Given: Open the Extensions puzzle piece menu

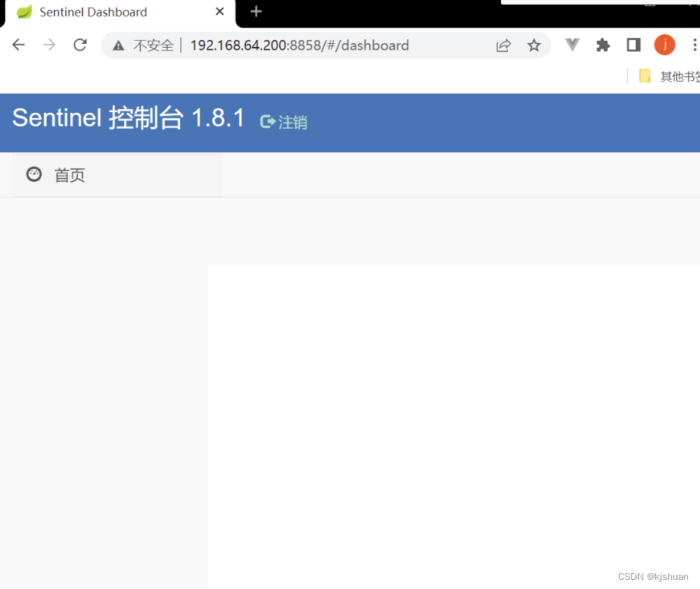Looking at the screenshot, I should pyautogui.click(x=603, y=45).
